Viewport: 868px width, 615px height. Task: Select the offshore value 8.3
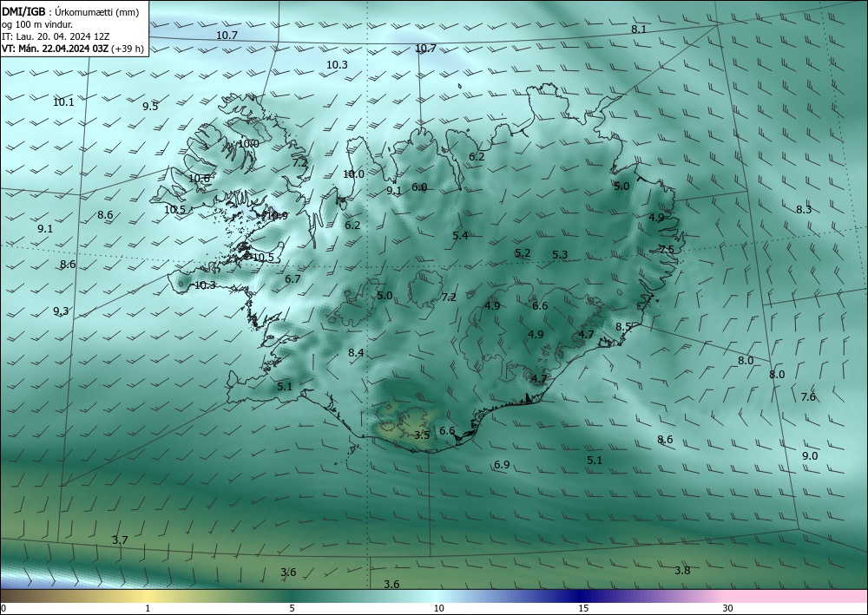pyautogui.click(x=804, y=209)
